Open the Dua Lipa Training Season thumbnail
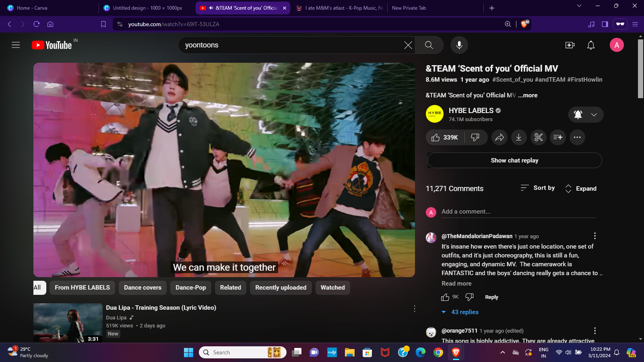 tap(68, 323)
